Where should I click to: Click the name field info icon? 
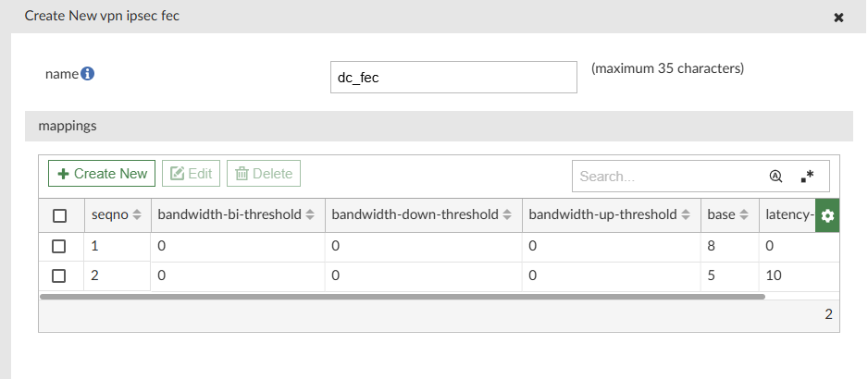pos(88,74)
